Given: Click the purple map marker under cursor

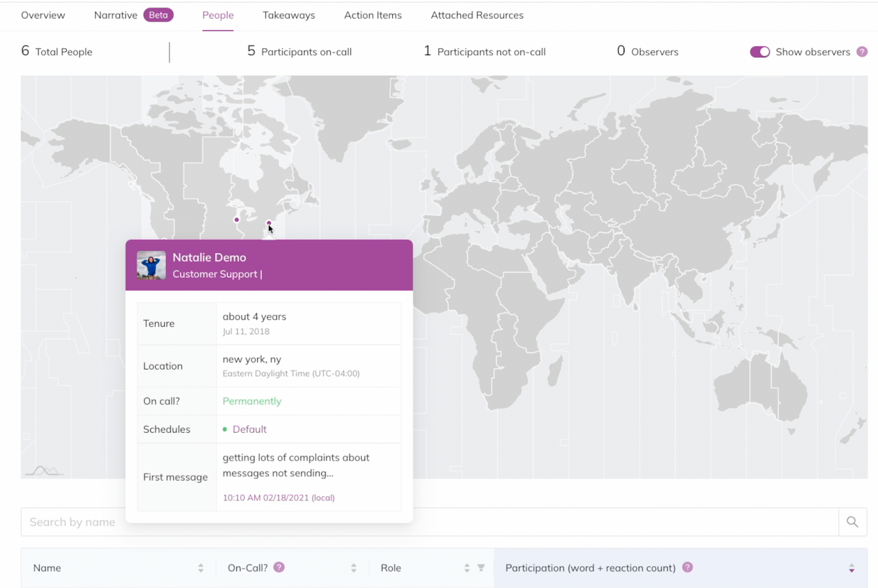Looking at the screenshot, I should pyautogui.click(x=269, y=223).
